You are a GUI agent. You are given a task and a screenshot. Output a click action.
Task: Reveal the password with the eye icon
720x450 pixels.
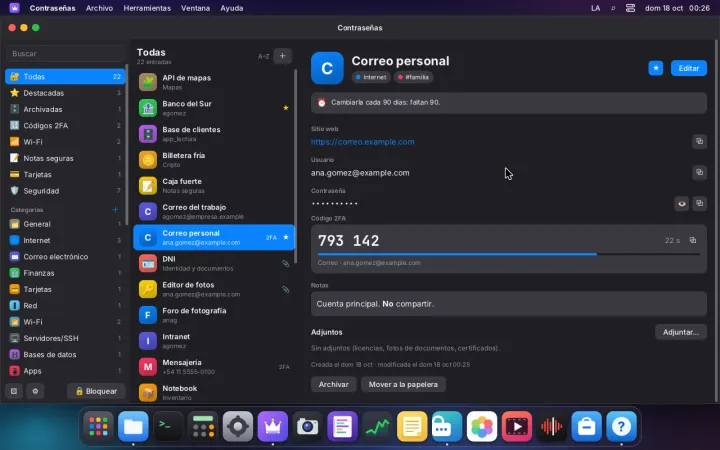click(x=682, y=203)
